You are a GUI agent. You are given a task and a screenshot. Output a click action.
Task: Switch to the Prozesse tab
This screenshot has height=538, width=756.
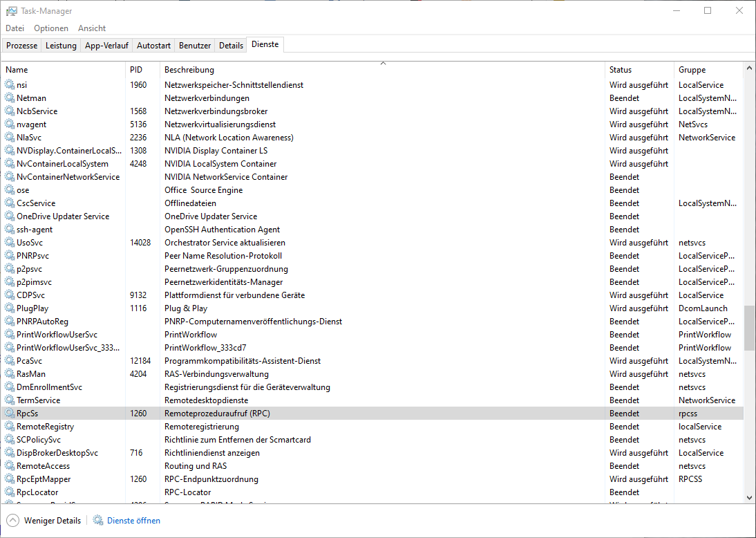pos(21,46)
